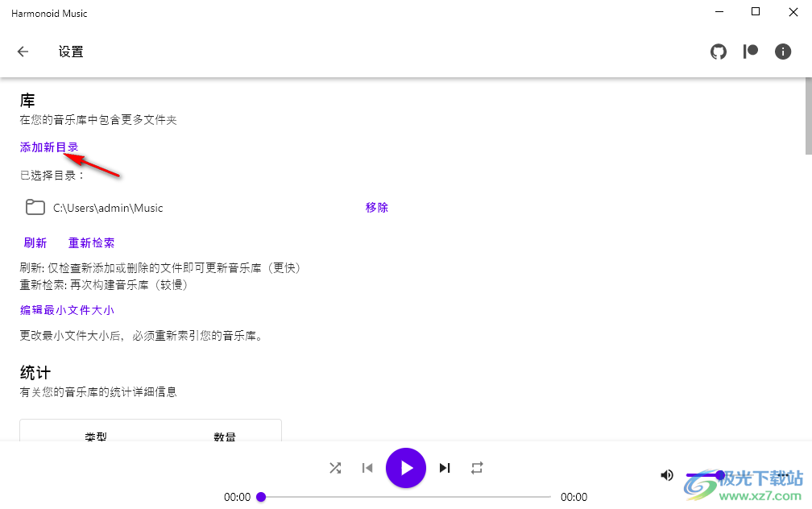
Task: Click the 设置 page title
Action: 71,52
